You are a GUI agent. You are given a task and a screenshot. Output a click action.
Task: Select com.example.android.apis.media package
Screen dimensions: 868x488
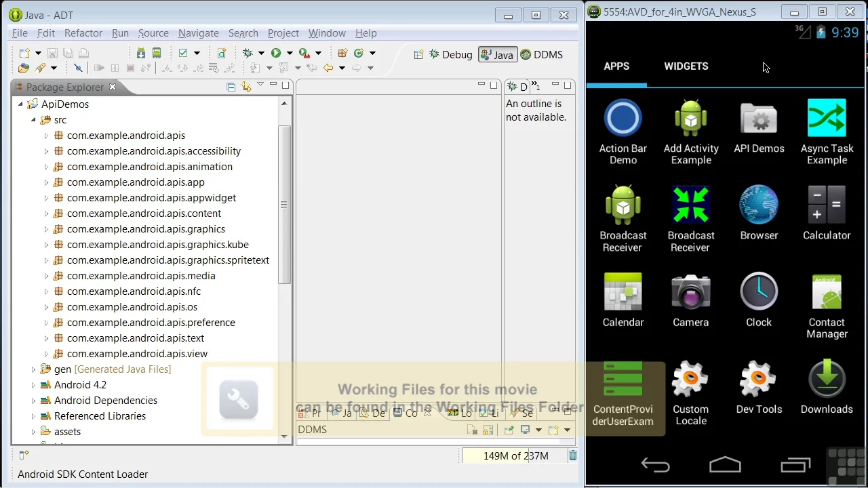coord(141,276)
